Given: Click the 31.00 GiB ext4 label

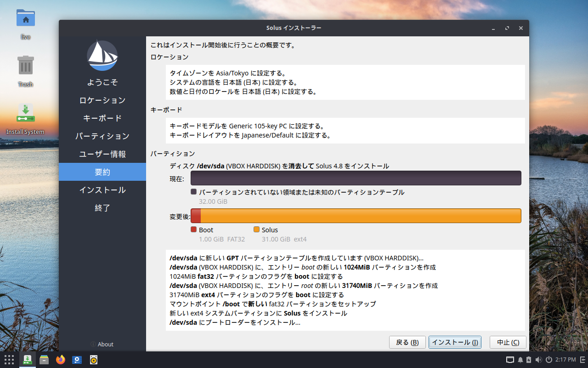Looking at the screenshot, I should coord(284,239).
